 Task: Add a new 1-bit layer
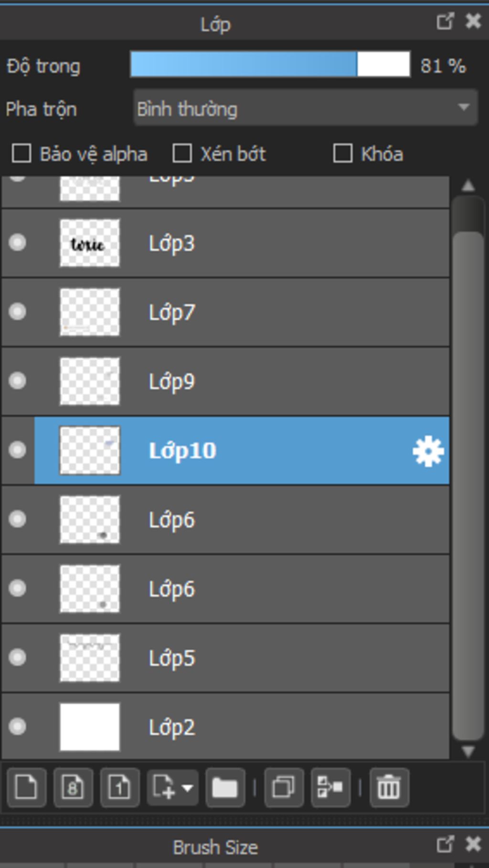tap(120, 787)
